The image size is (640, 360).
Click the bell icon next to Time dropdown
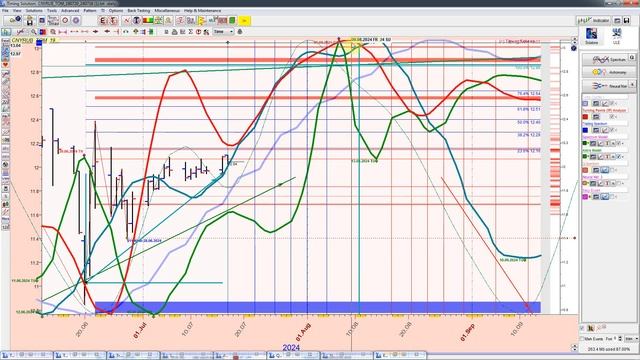pos(240,31)
